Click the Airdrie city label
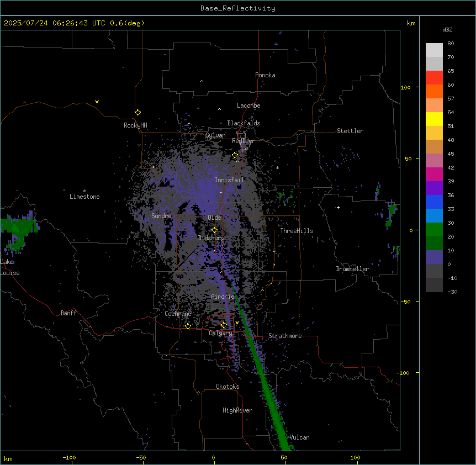Screen dimensions: 476x465 point(223,297)
